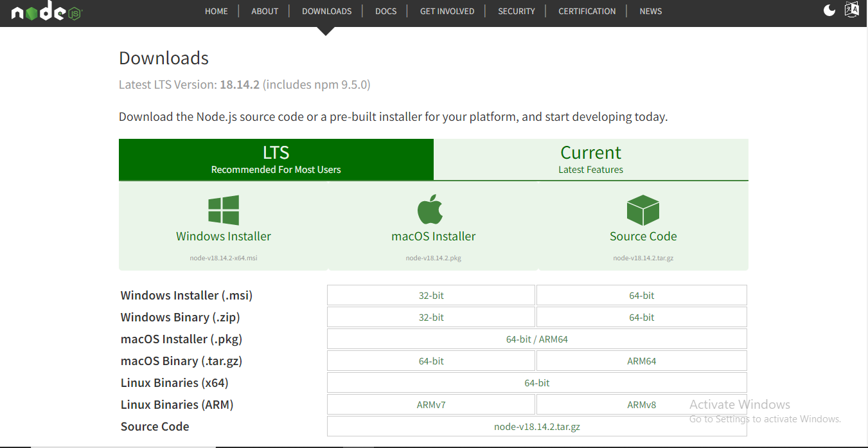Click the macOS Installer label link

tap(434, 236)
